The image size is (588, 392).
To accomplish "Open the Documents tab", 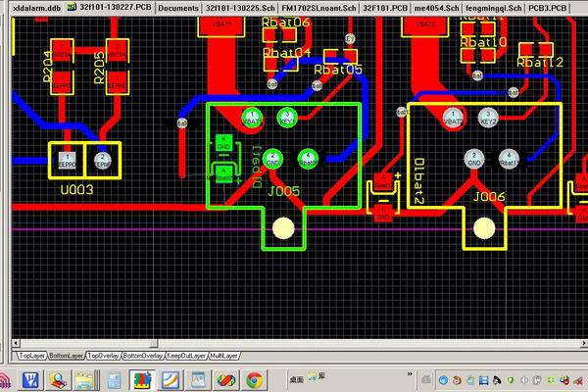I will point(178,8).
